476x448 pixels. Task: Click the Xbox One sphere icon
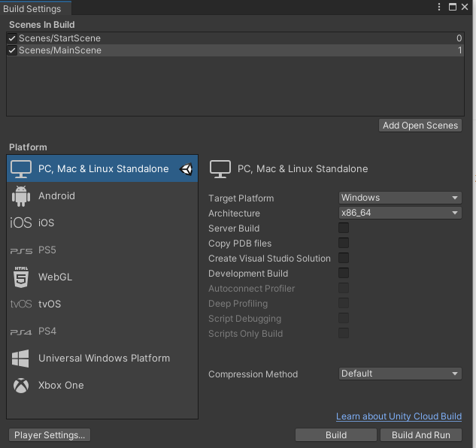[21, 386]
